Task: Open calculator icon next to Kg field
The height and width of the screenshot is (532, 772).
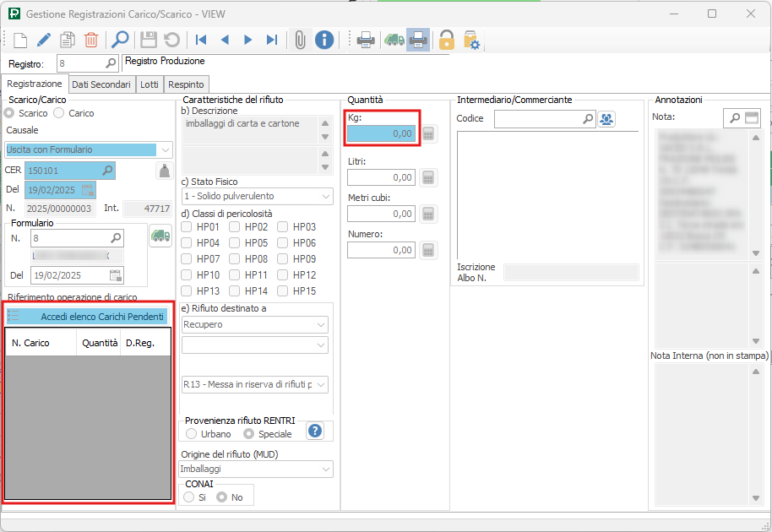Action: tap(428, 133)
